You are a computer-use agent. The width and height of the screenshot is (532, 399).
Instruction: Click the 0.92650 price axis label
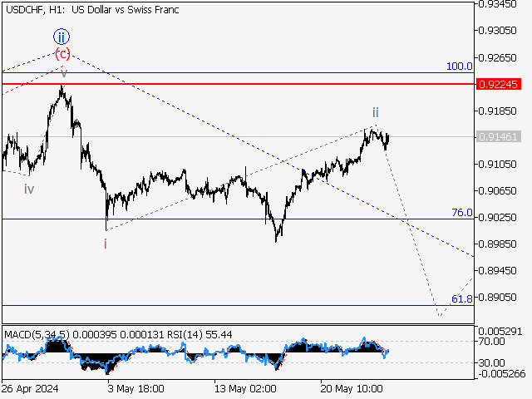click(497, 57)
